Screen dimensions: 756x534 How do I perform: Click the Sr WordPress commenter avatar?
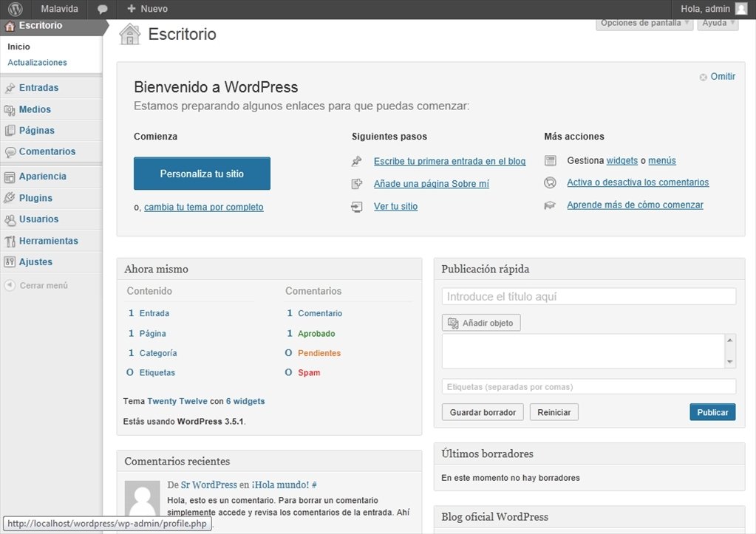[142, 499]
